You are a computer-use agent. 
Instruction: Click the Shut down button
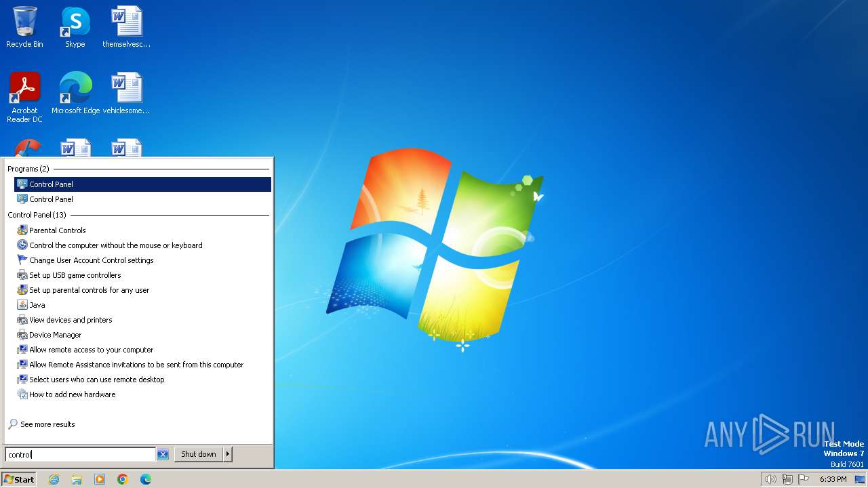coord(199,454)
